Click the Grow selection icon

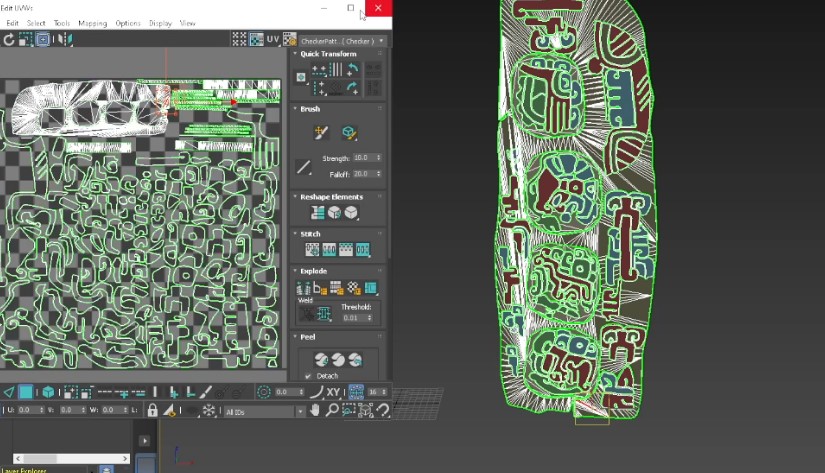tap(72, 392)
